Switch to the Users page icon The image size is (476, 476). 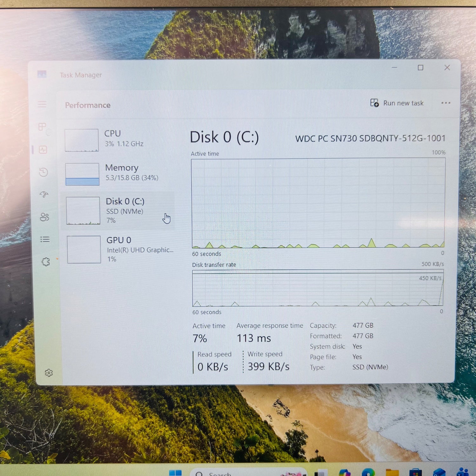pyautogui.click(x=44, y=217)
